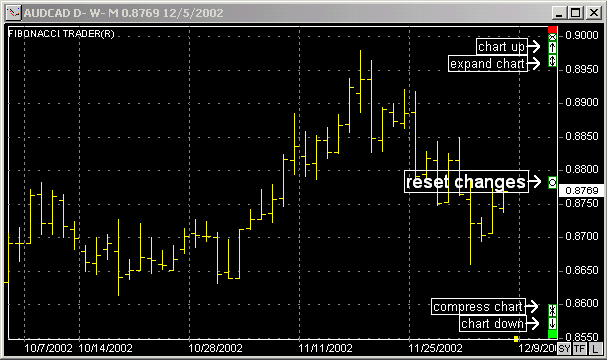
Task: Click the L button
Action: (x=595, y=348)
